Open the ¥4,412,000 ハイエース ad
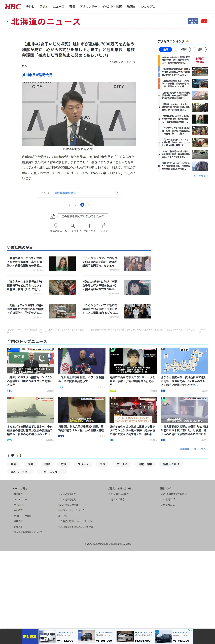This screenshot has width=215, height=644. [x=58, y=636]
